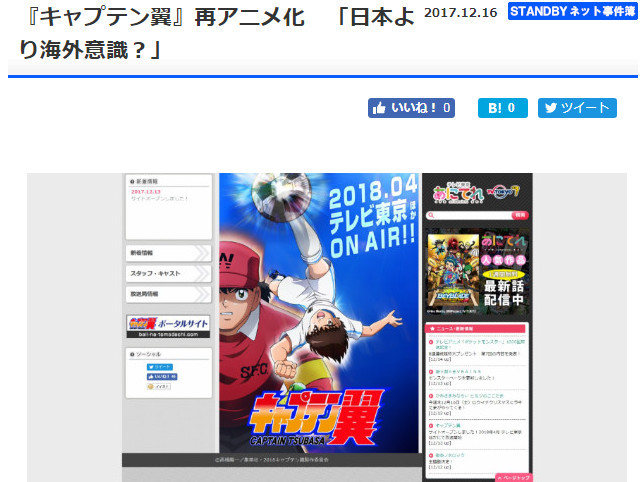
Task: Click the Twitter ツイート share button
Action: (577, 108)
